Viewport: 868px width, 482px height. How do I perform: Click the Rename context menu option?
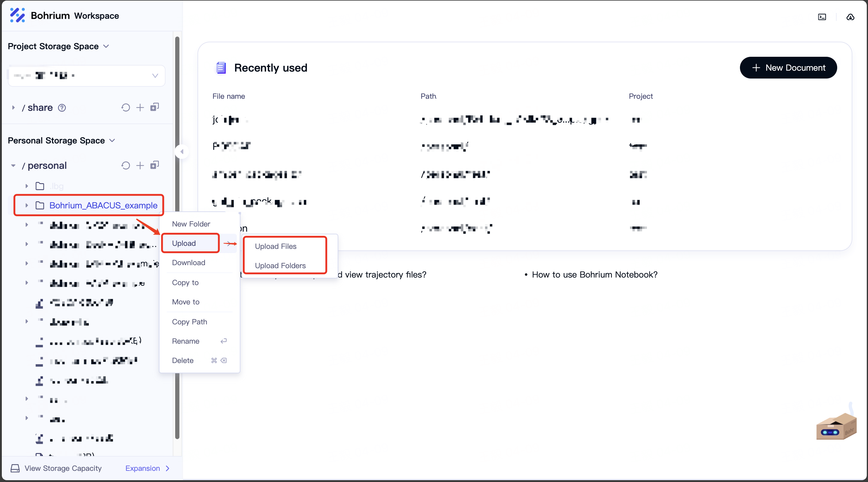pos(186,341)
